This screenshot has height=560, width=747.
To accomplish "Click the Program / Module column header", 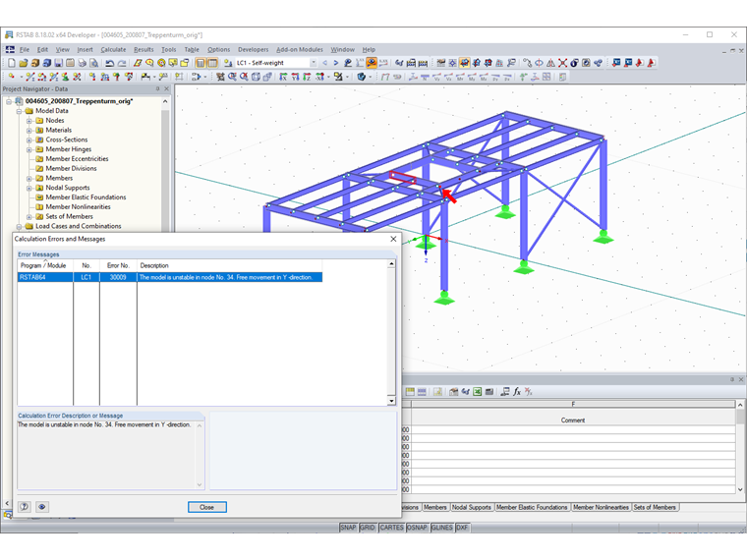I will 45,265.
